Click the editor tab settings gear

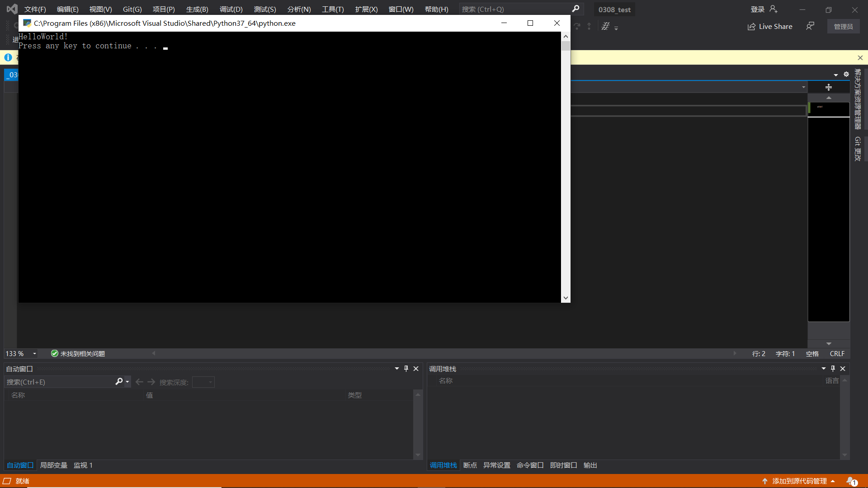point(846,75)
